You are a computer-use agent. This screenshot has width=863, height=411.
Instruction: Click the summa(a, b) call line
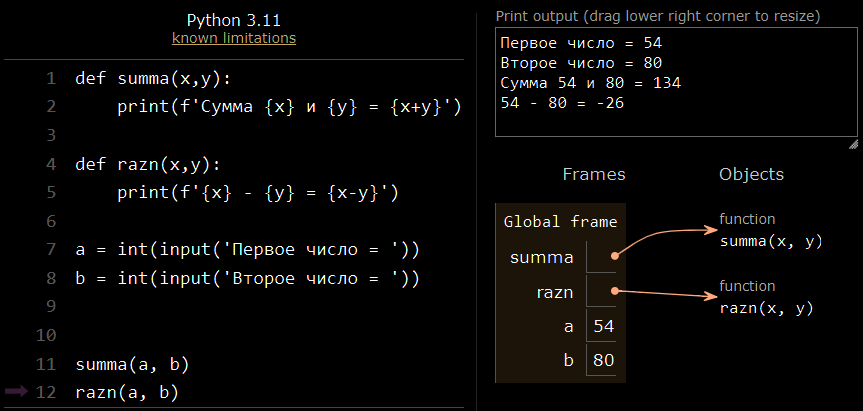pos(132,364)
